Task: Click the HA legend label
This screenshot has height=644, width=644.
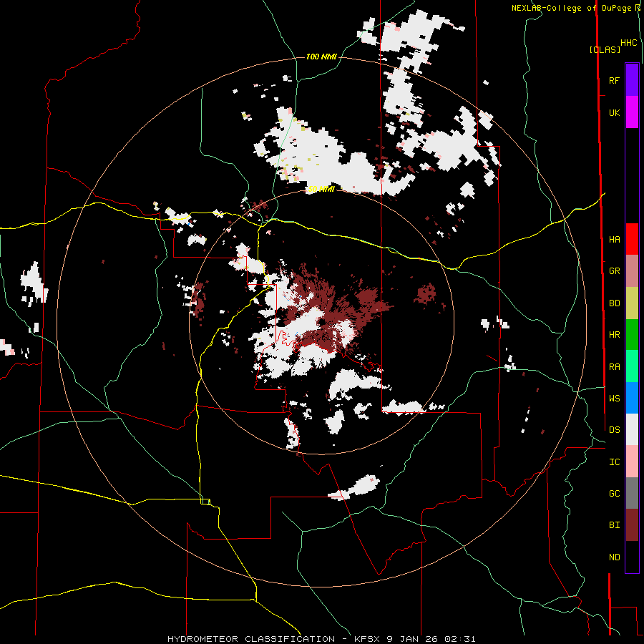Action: pos(614,239)
